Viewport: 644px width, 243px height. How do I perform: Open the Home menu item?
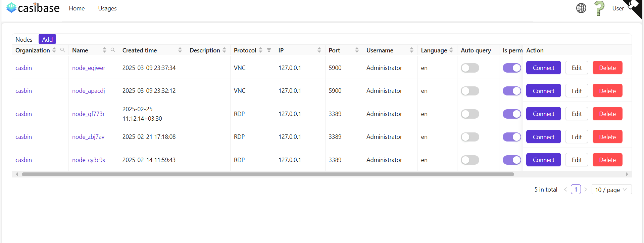pyautogui.click(x=77, y=8)
